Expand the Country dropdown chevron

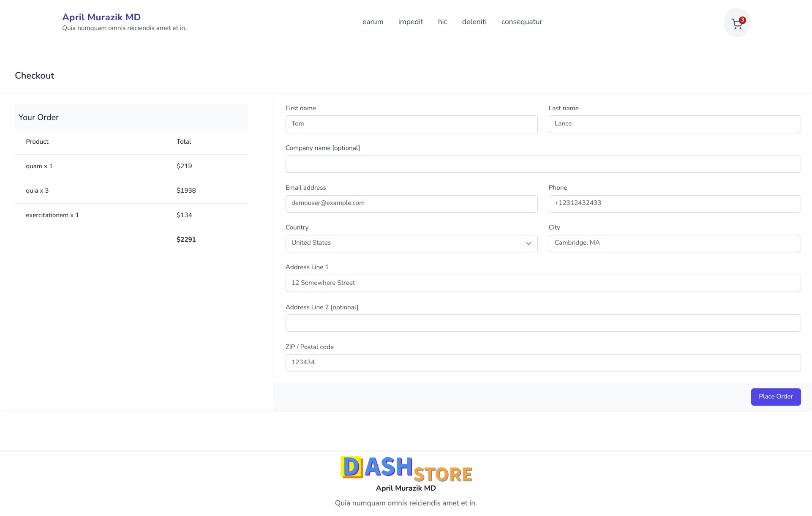[x=529, y=243]
